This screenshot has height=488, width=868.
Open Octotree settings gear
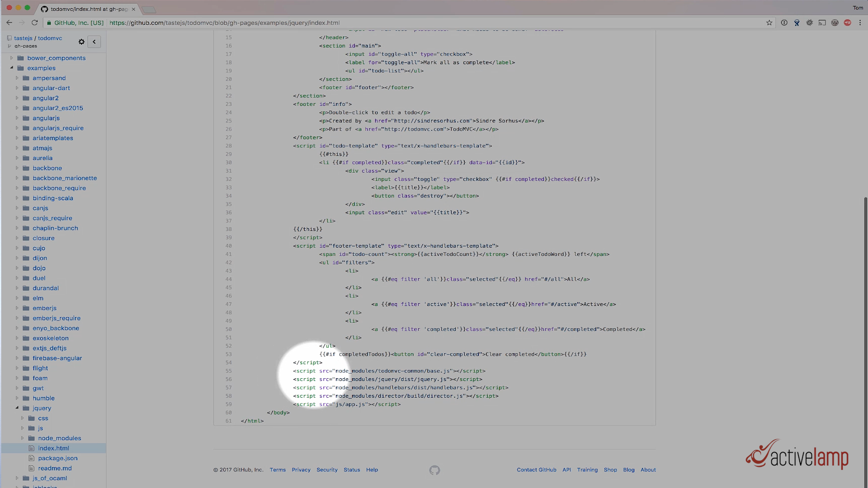pyautogui.click(x=81, y=42)
